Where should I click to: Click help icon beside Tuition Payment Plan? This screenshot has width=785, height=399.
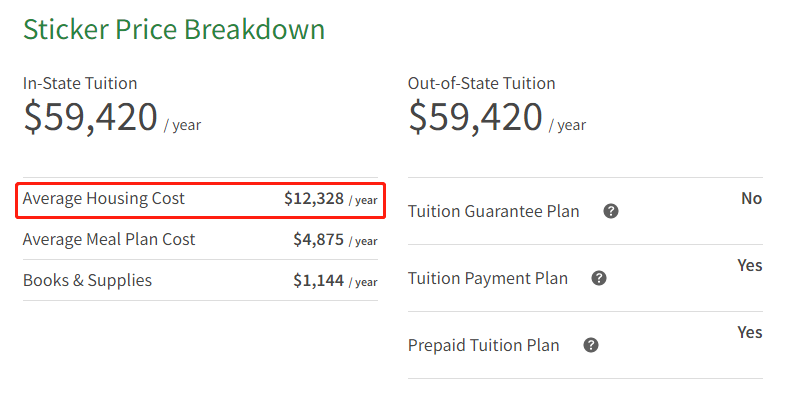click(599, 278)
